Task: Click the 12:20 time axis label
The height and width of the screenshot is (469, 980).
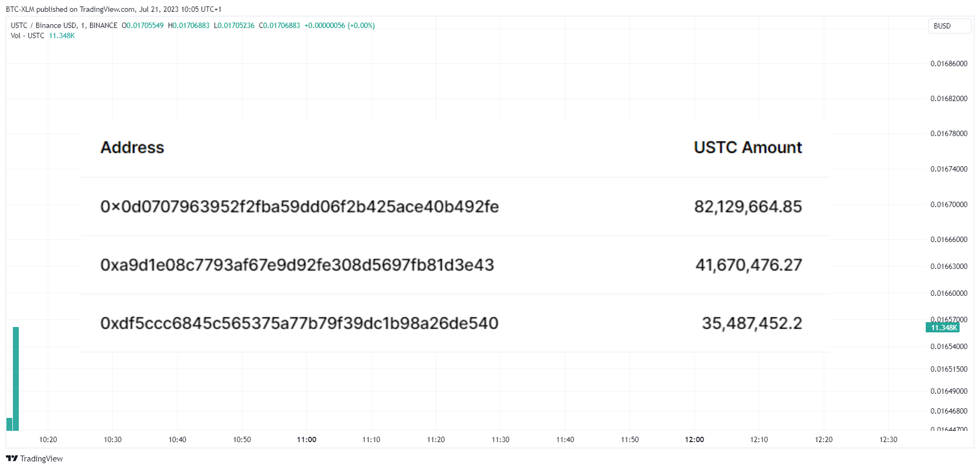Action: point(824,439)
